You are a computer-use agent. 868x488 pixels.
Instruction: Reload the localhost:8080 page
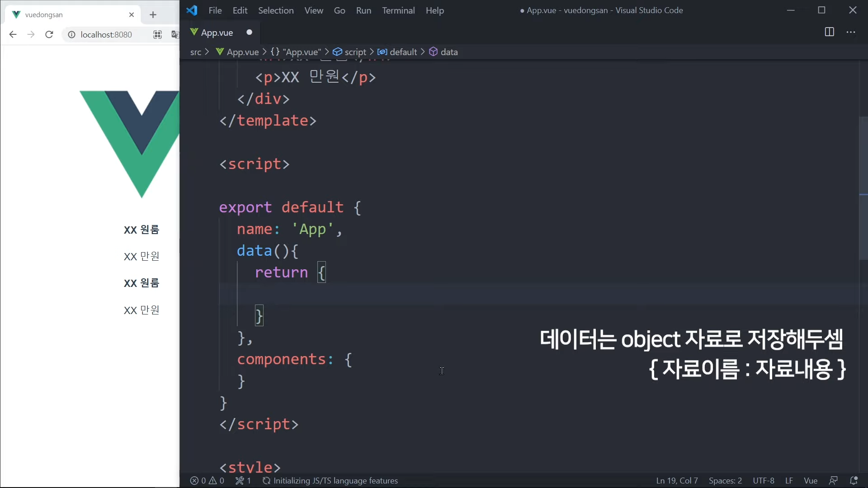click(x=49, y=34)
